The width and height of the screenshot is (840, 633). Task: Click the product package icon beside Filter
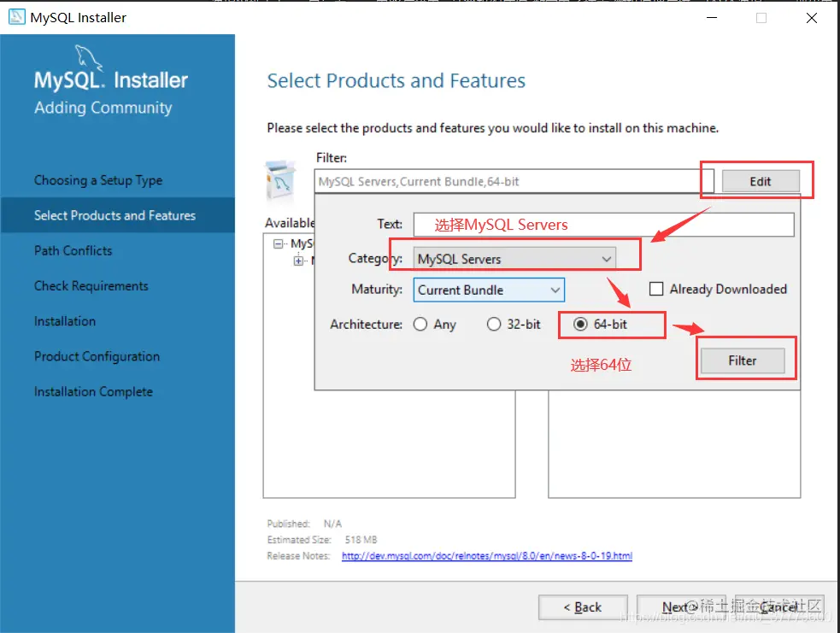click(x=281, y=180)
